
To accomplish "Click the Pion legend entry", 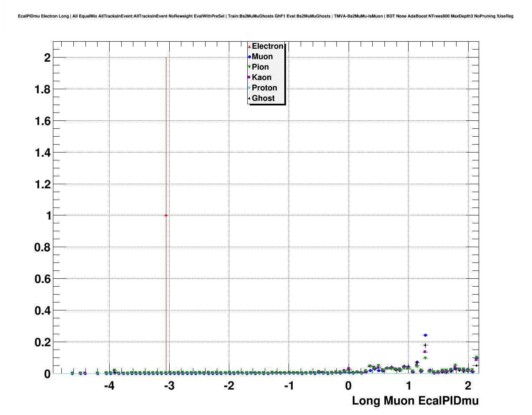I will pyautogui.click(x=258, y=67).
